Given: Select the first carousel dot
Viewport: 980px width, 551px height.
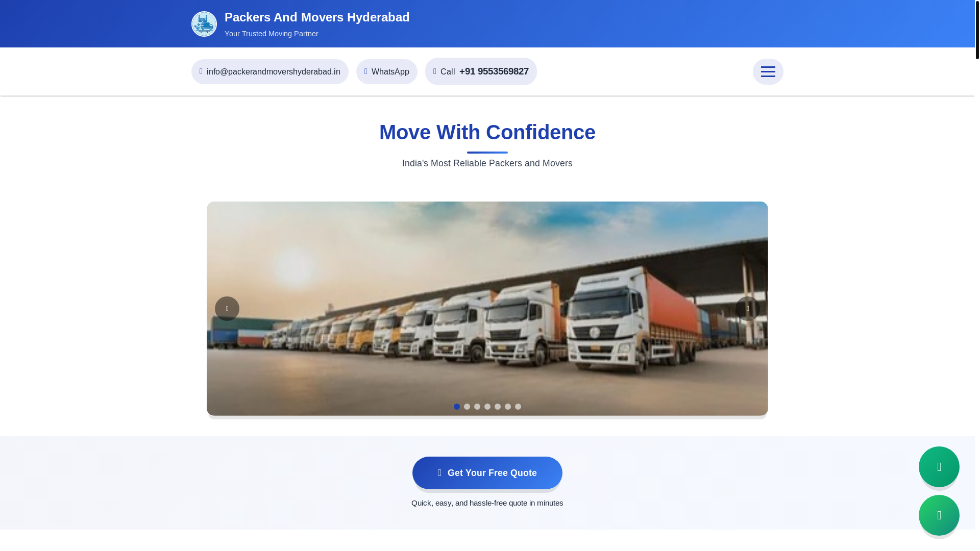Looking at the screenshot, I should [x=457, y=407].
